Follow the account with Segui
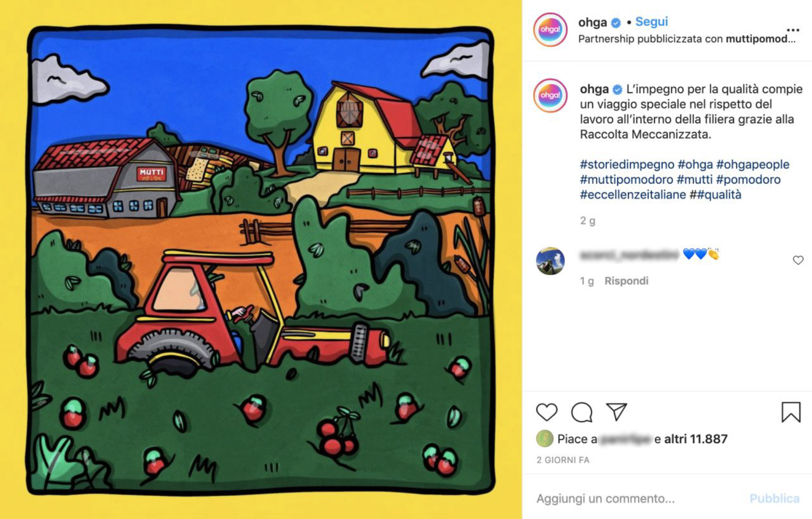 point(651,22)
